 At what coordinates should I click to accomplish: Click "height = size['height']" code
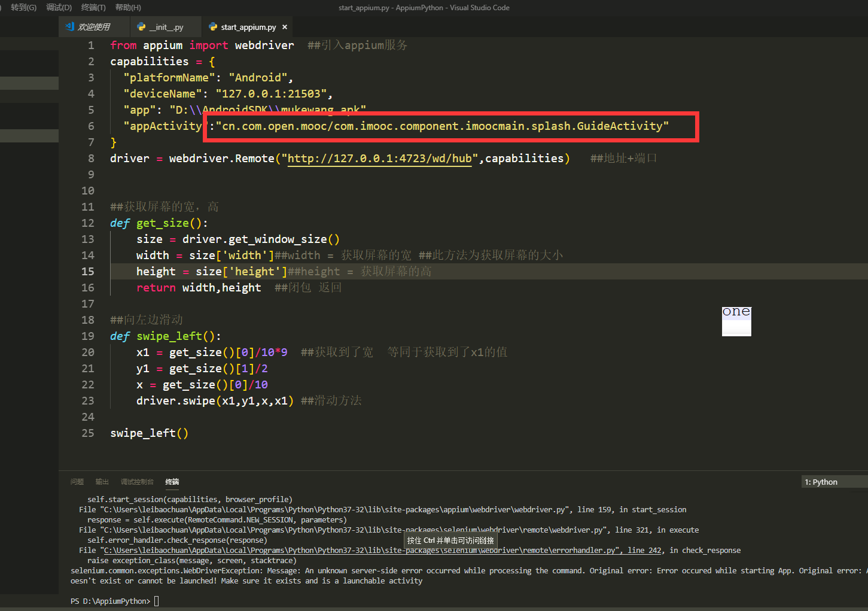pos(212,272)
